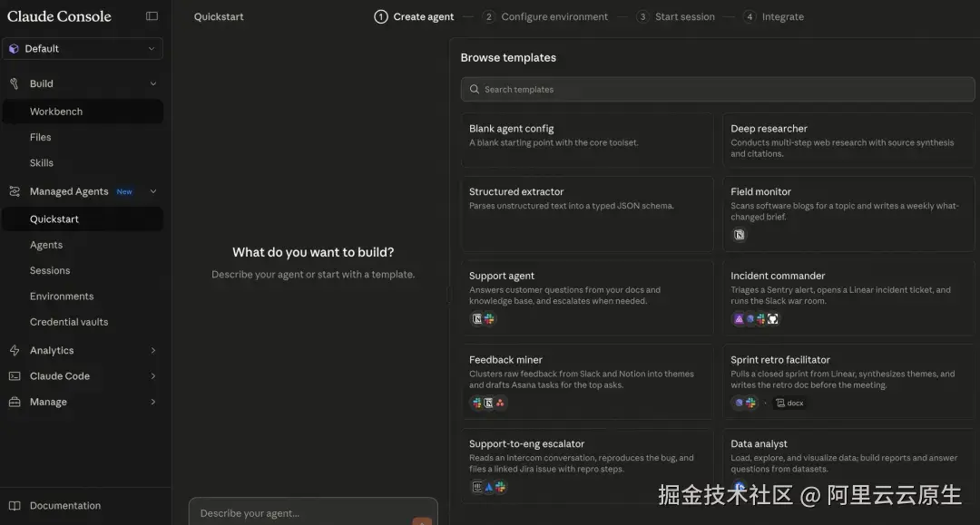The height and width of the screenshot is (525, 980).
Task: Click the Notion icon on Support agent card
Action: coord(477,319)
